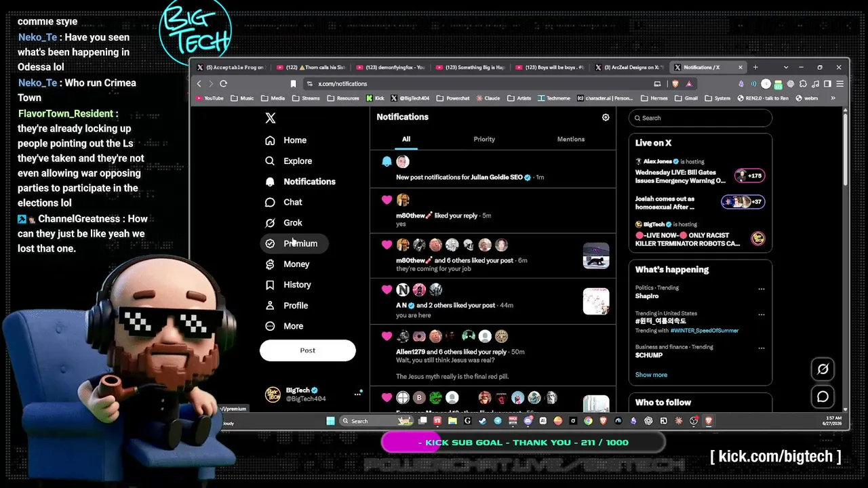This screenshot has width=868, height=488.
Task: Open the browser hamburger menu
Action: 840,84
